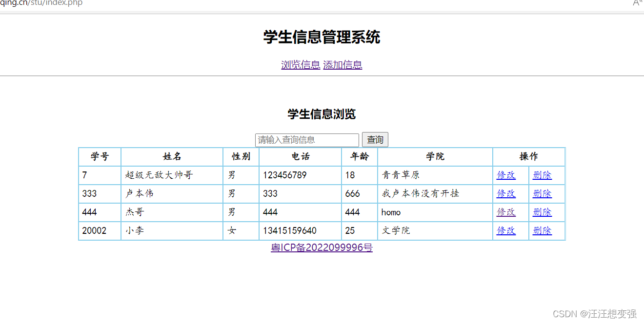Click the gender cell 女
This screenshot has height=323, width=644.
point(241,231)
